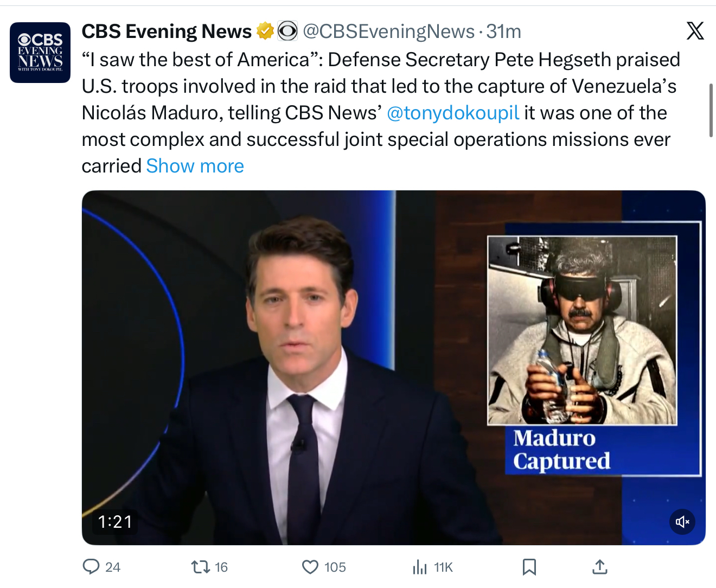Open view analytics bar chart icon
Image resolution: width=716 pixels, height=588 pixels.
[x=419, y=567]
